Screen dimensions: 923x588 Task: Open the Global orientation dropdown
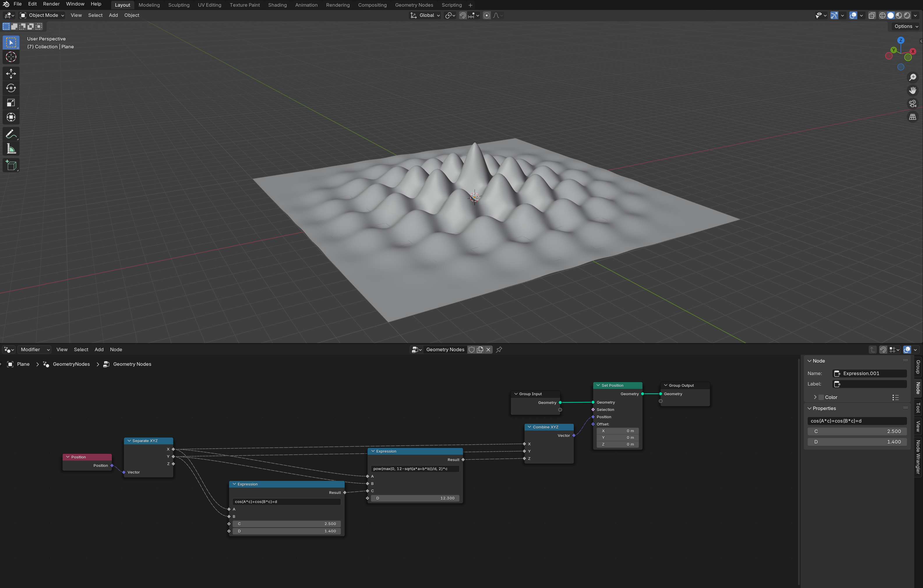[x=425, y=15]
